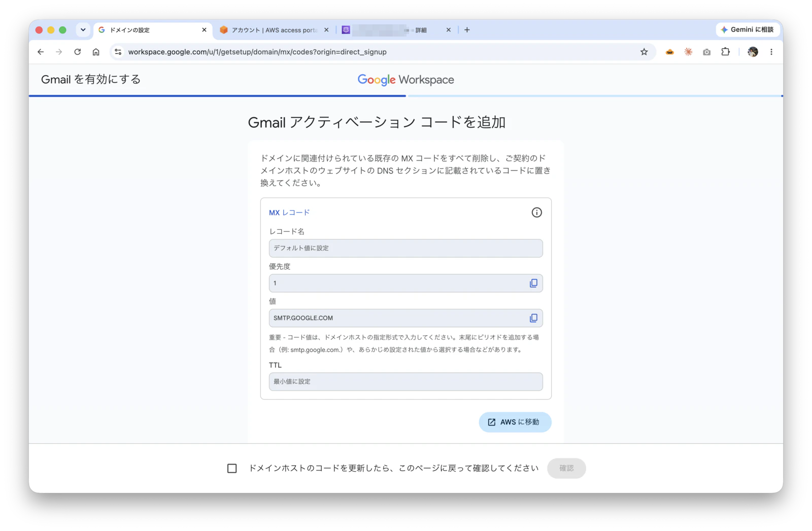The height and width of the screenshot is (531, 812).
Task: Open the orange starburst extension icon
Action: [x=688, y=52]
